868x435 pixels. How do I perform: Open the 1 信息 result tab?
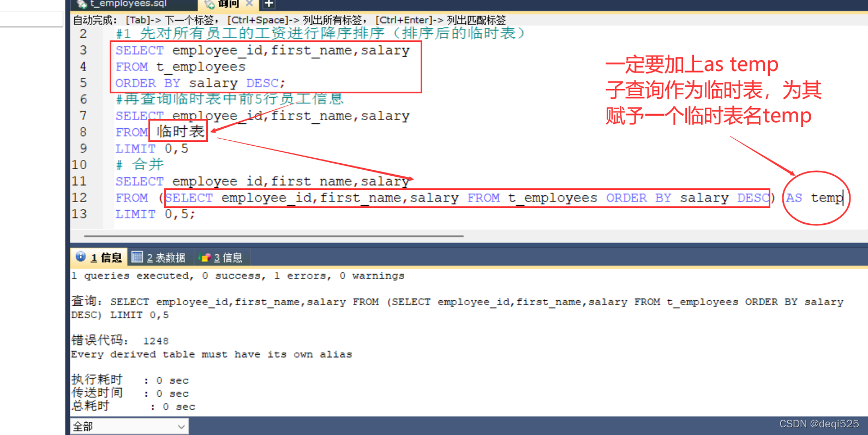pos(99,257)
